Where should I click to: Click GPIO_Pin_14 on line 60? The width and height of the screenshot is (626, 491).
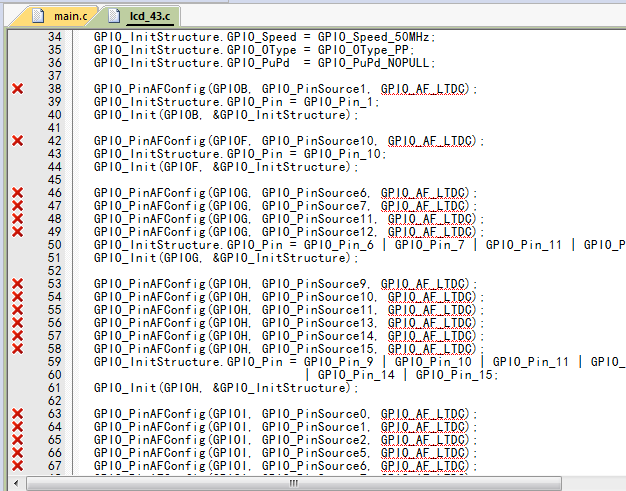[356, 375]
